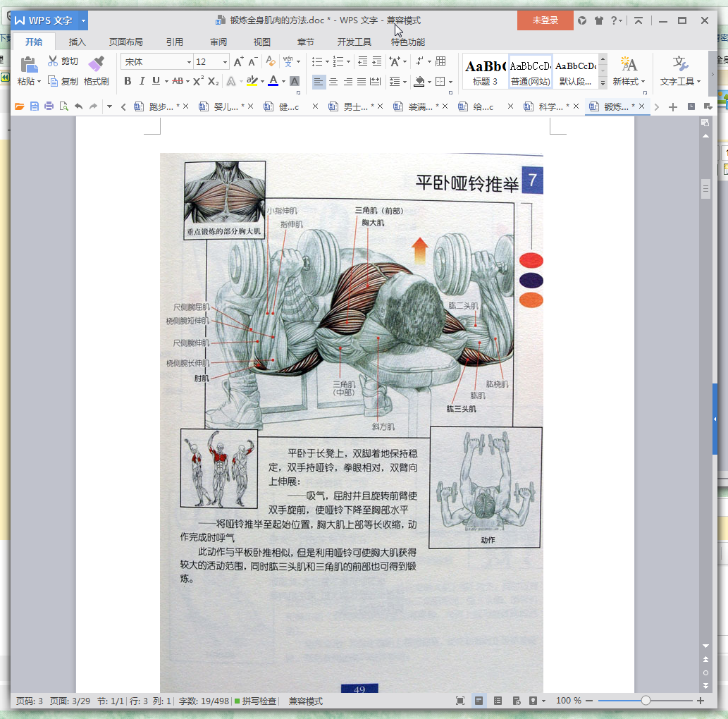
Task: Switch to the 视图 tab
Action: (x=262, y=42)
